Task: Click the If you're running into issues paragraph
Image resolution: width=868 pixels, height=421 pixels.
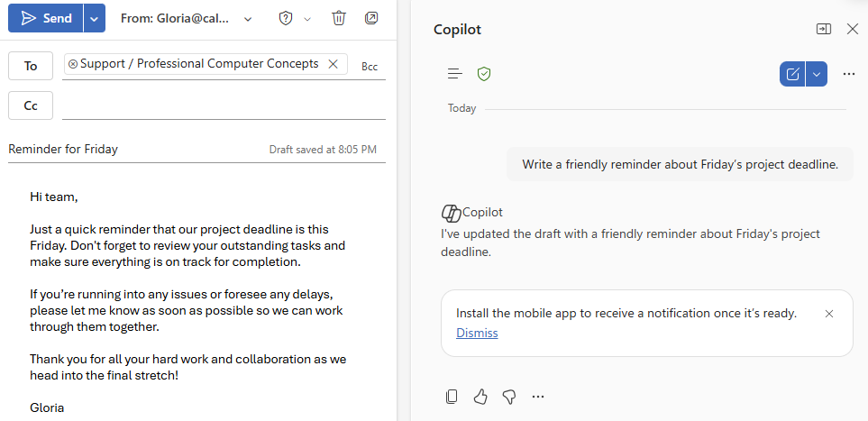Action: (187, 310)
